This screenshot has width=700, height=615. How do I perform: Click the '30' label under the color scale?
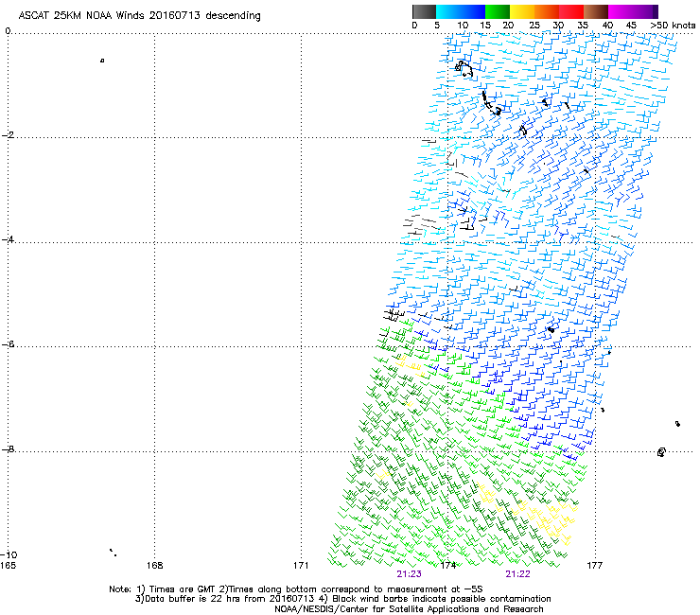pos(558,26)
